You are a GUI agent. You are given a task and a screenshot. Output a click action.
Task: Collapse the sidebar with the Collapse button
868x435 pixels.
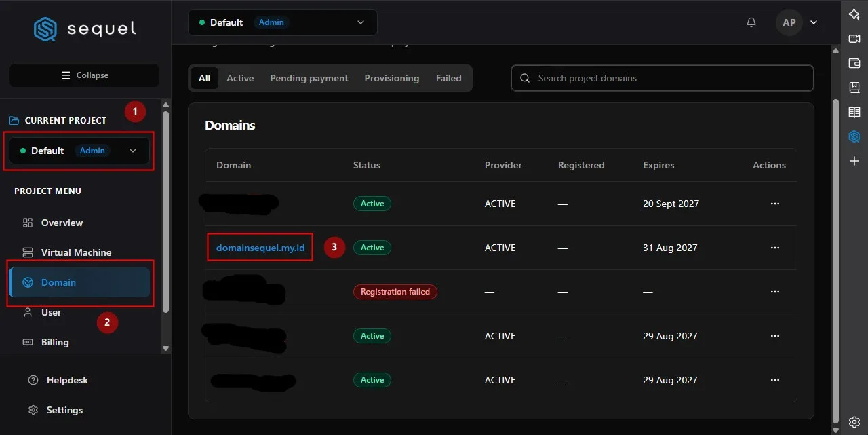(84, 75)
